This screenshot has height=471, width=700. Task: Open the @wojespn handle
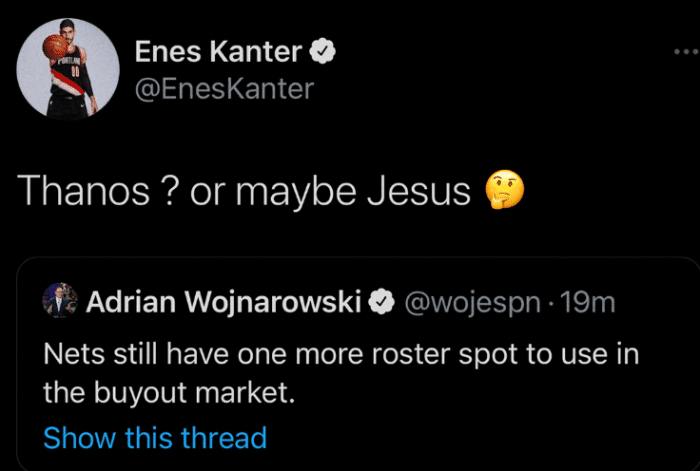click(471, 302)
